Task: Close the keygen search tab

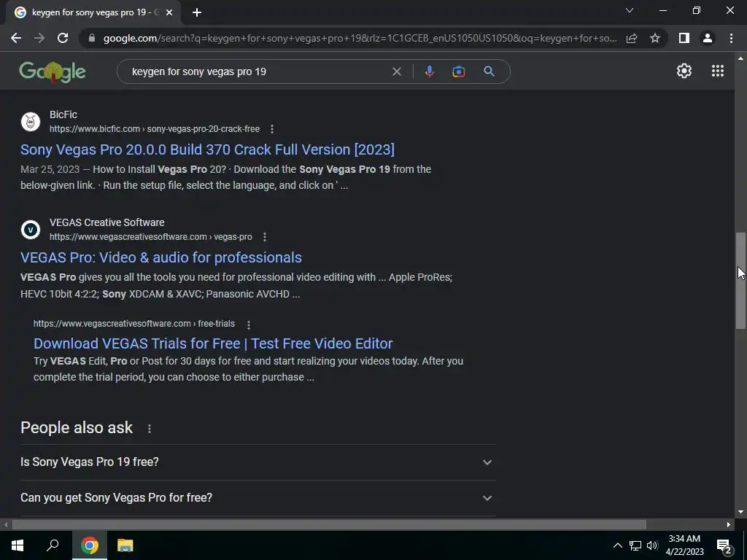Action: 169,12
